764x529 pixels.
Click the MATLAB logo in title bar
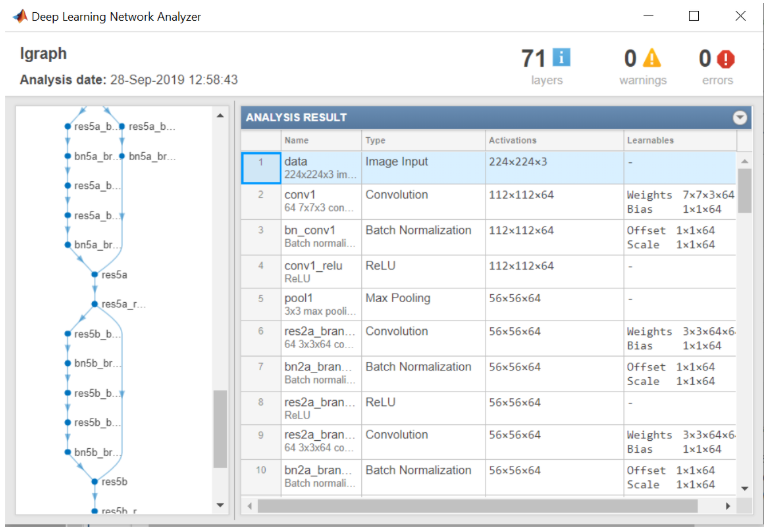[x=17, y=16]
